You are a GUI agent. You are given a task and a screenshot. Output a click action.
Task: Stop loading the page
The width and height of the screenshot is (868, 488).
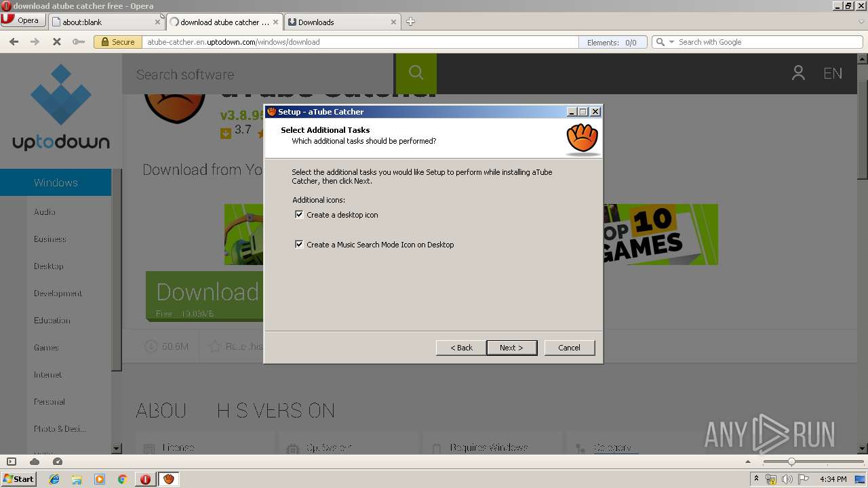pos(56,42)
